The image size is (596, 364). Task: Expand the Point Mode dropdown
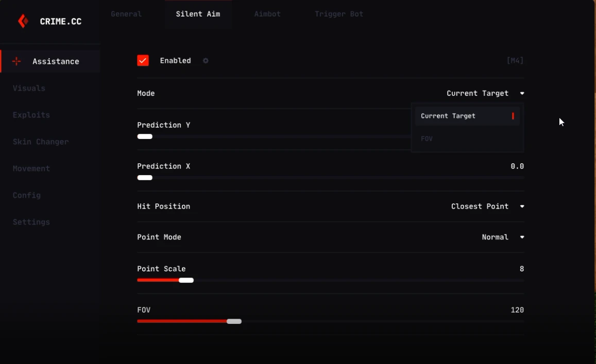point(503,237)
